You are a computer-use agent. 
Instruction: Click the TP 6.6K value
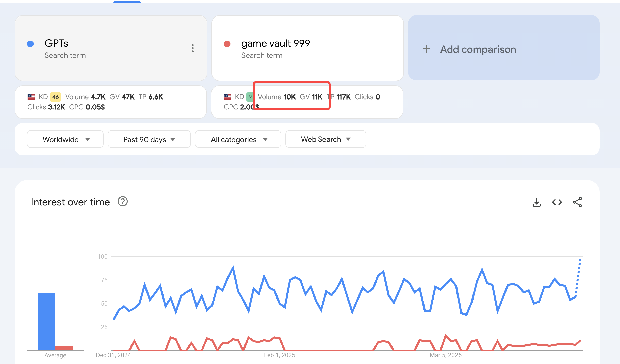click(x=156, y=97)
